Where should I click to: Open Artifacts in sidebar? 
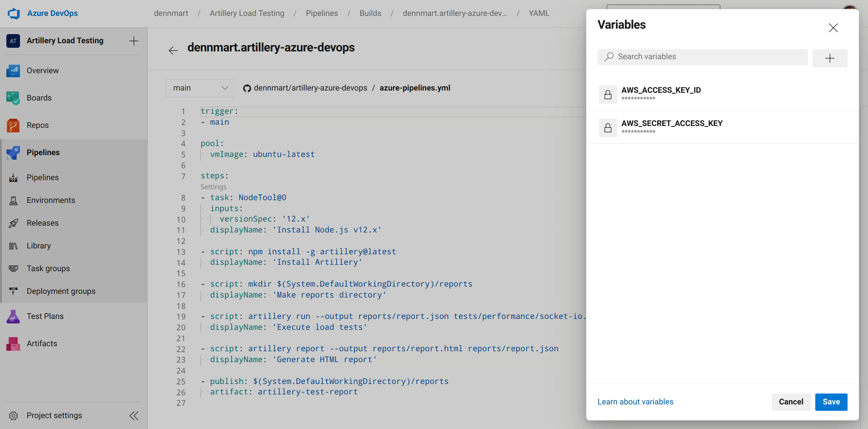(42, 343)
